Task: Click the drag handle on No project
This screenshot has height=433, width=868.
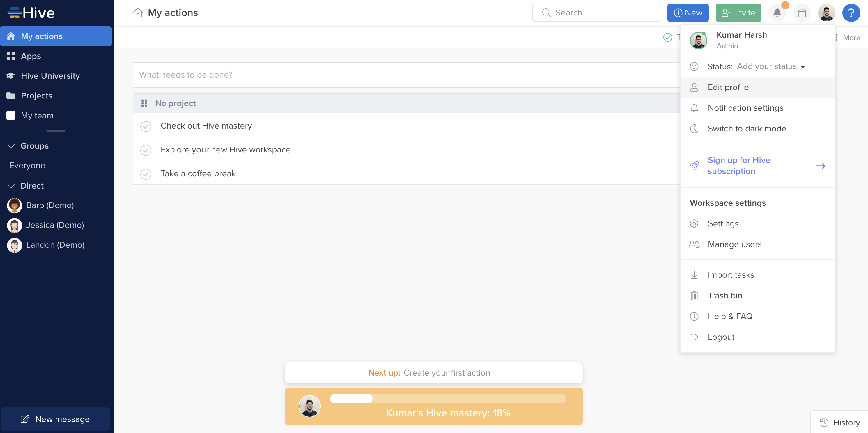Action: pos(144,103)
